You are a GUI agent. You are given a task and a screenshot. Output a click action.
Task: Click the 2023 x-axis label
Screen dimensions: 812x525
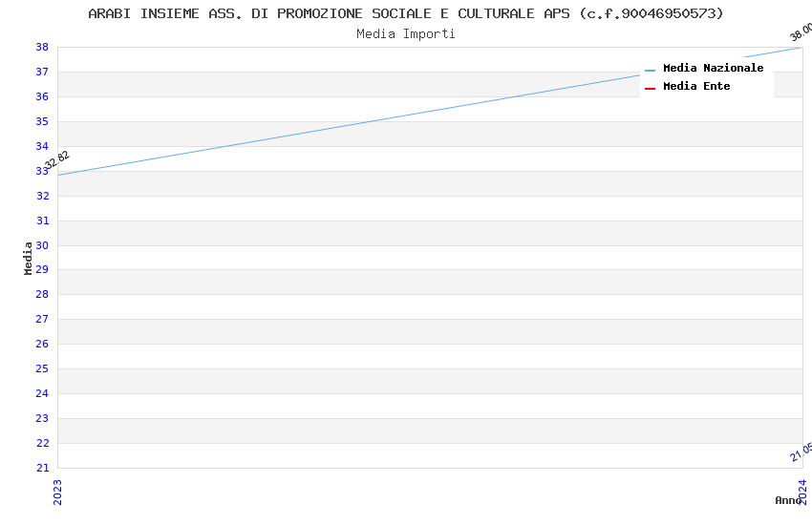(57, 492)
